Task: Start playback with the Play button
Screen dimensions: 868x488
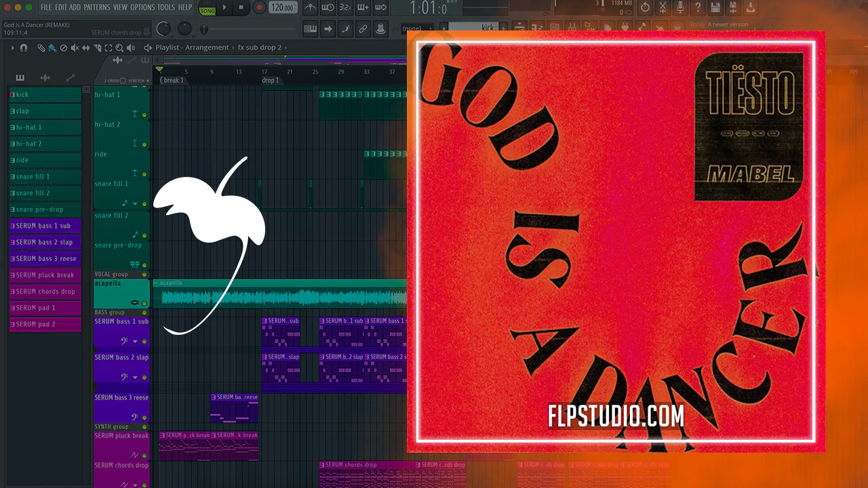Action: (224, 8)
